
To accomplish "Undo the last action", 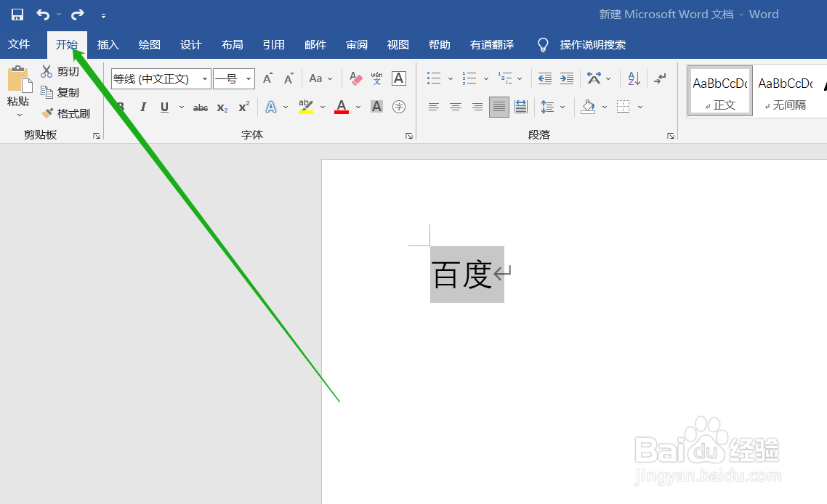I will (43, 15).
